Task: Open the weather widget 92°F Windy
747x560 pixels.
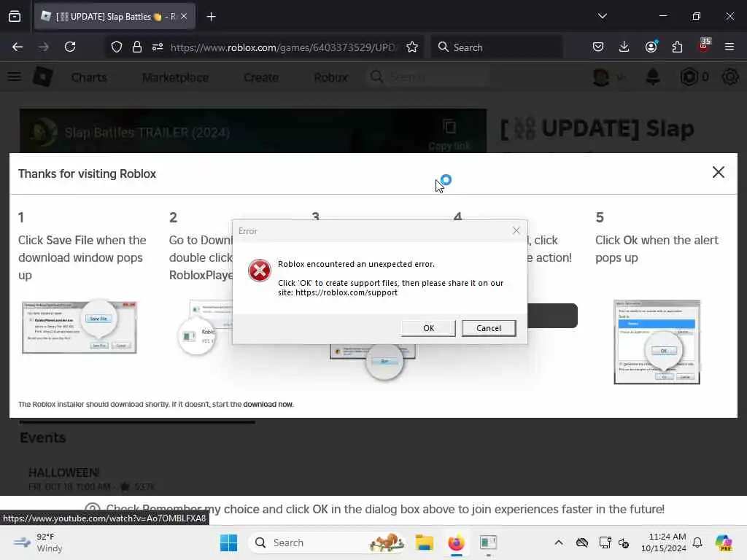Action: coord(38,542)
